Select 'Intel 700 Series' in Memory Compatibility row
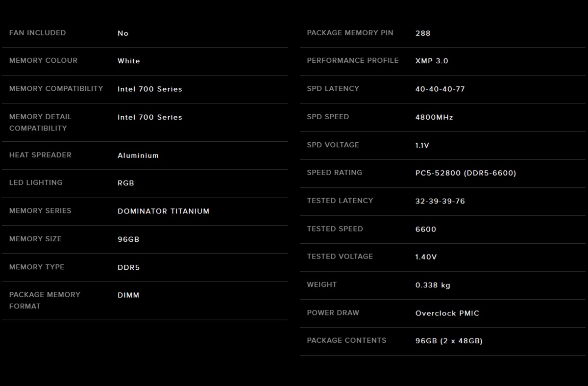The width and height of the screenshot is (588, 386). (x=150, y=89)
